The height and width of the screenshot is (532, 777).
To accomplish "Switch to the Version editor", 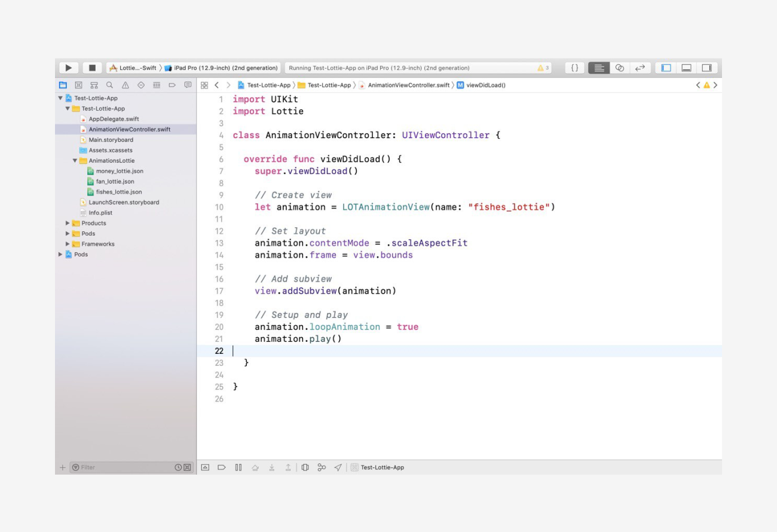I will click(x=640, y=68).
